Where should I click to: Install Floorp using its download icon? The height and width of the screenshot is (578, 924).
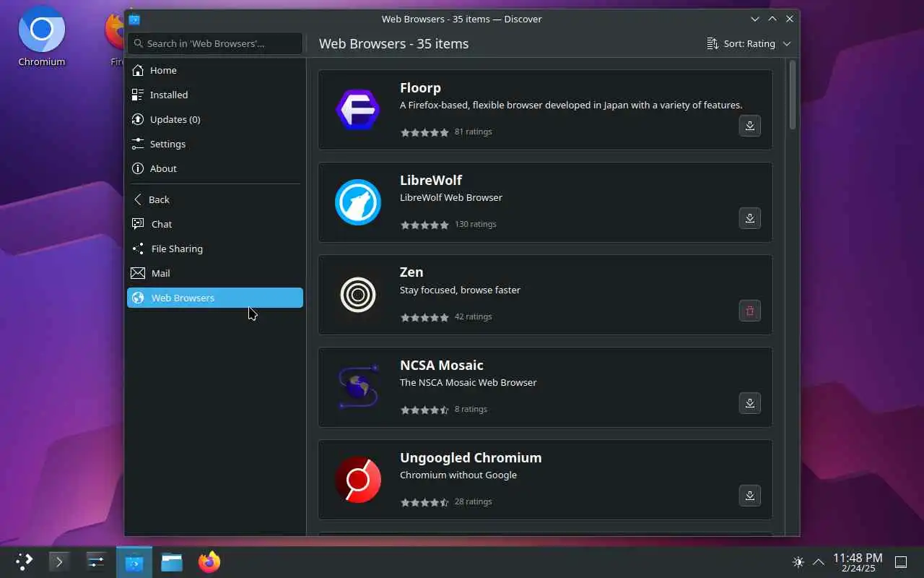pyautogui.click(x=749, y=126)
